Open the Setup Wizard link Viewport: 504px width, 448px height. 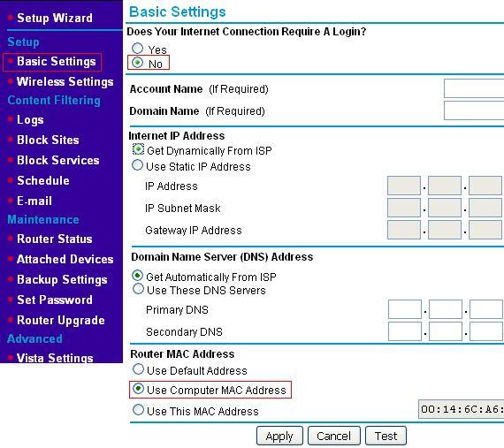(55, 18)
